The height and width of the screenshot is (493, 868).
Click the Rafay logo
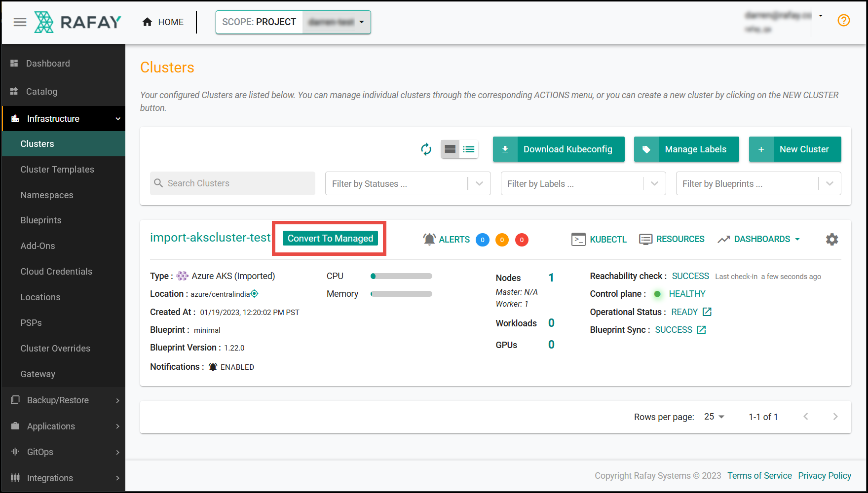78,22
